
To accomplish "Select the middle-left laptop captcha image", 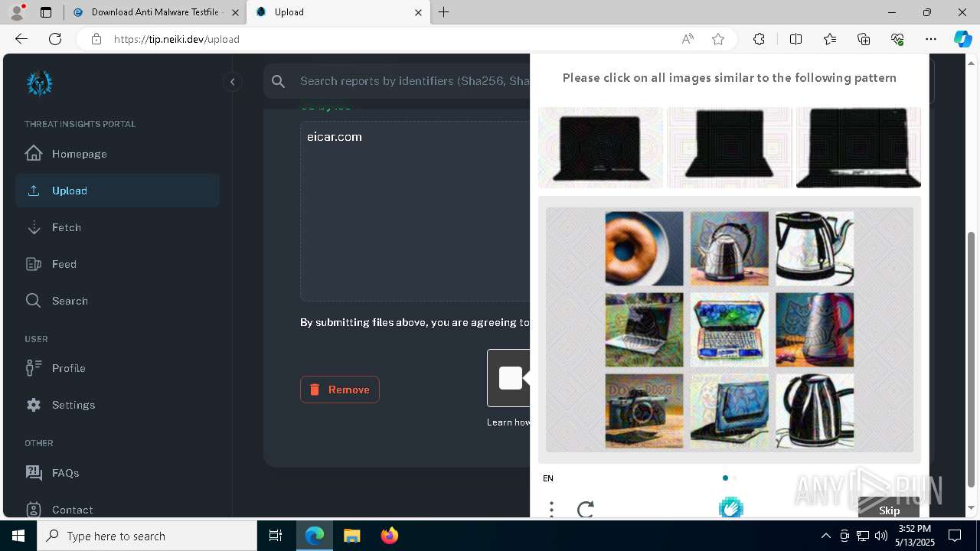I will coord(644,330).
